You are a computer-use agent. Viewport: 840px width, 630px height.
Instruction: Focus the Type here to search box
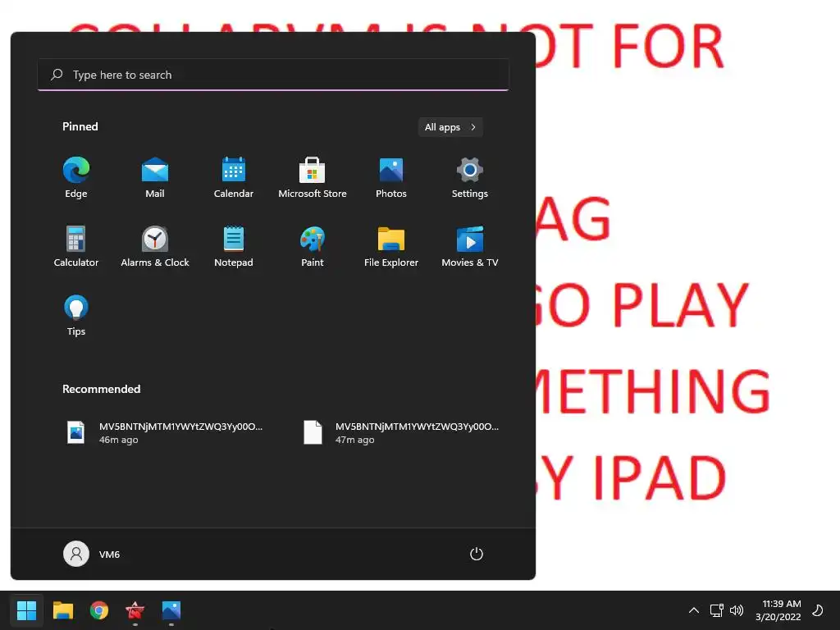point(273,75)
